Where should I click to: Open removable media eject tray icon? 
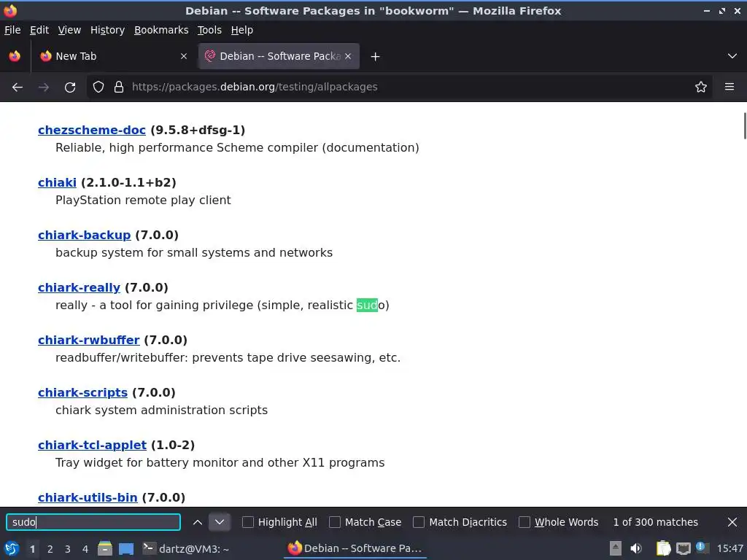[616, 548]
